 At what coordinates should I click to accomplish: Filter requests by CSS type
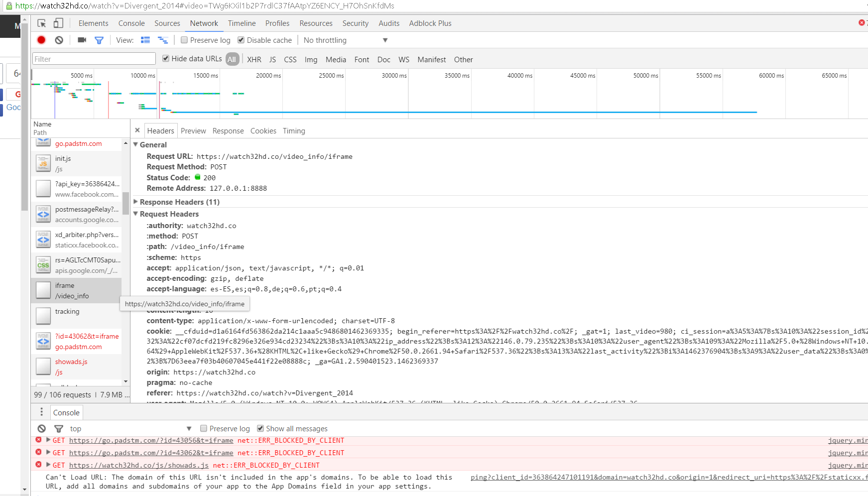290,60
